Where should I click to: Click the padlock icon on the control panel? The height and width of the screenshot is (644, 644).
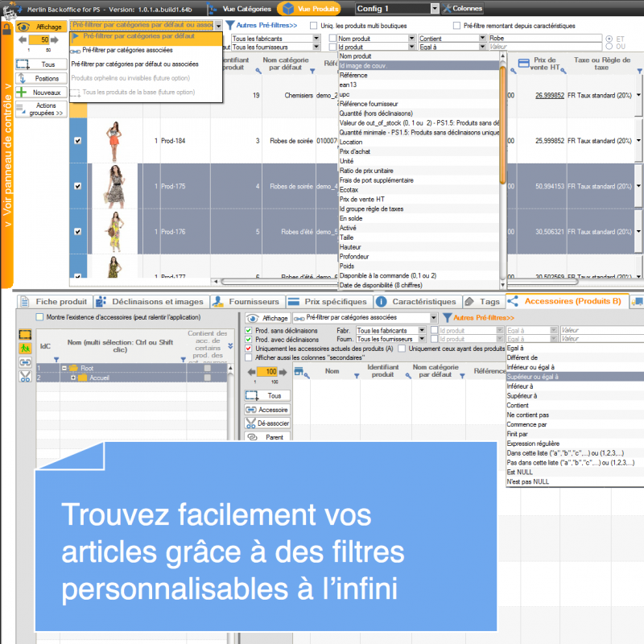[6, 29]
